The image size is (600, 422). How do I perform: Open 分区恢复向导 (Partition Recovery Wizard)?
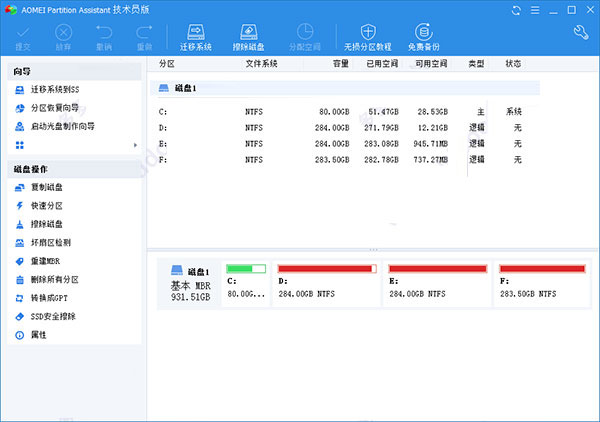click(x=58, y=109)
